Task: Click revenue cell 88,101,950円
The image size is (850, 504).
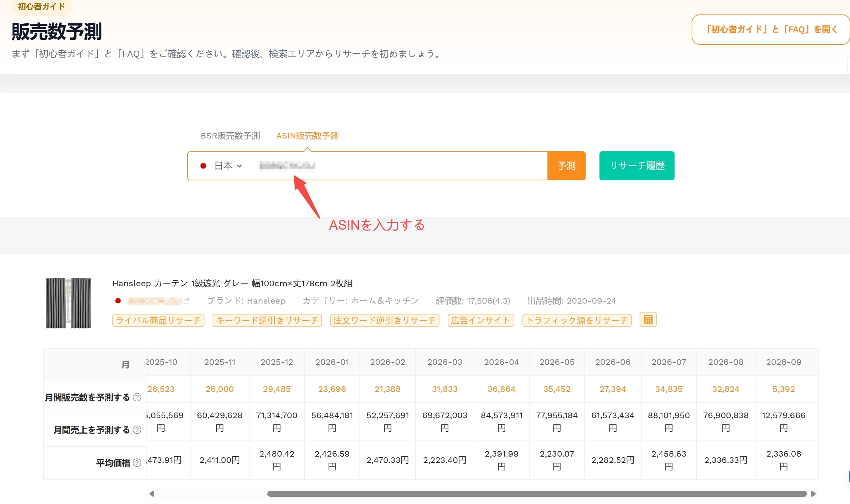Action: 669,421
